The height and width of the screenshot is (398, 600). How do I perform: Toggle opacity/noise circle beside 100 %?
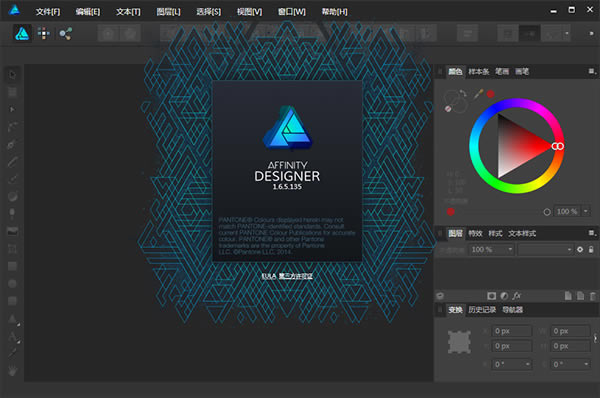[x=547, y=212]
